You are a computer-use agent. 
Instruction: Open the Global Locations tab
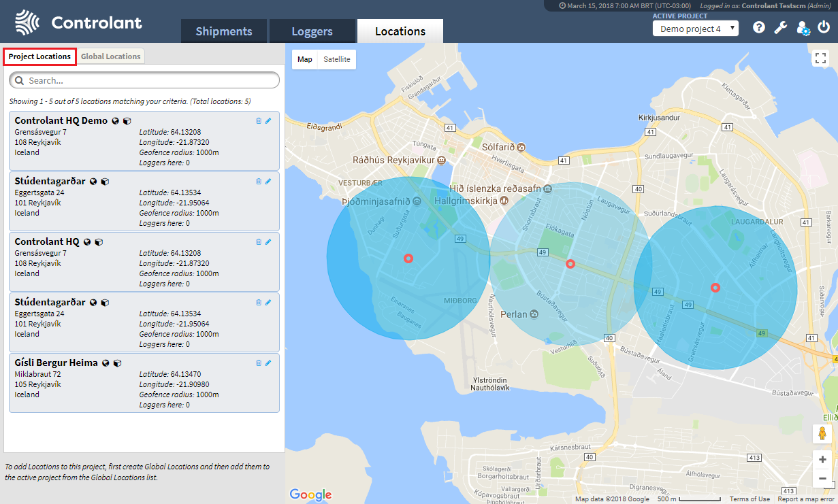(x=110, y=56)
